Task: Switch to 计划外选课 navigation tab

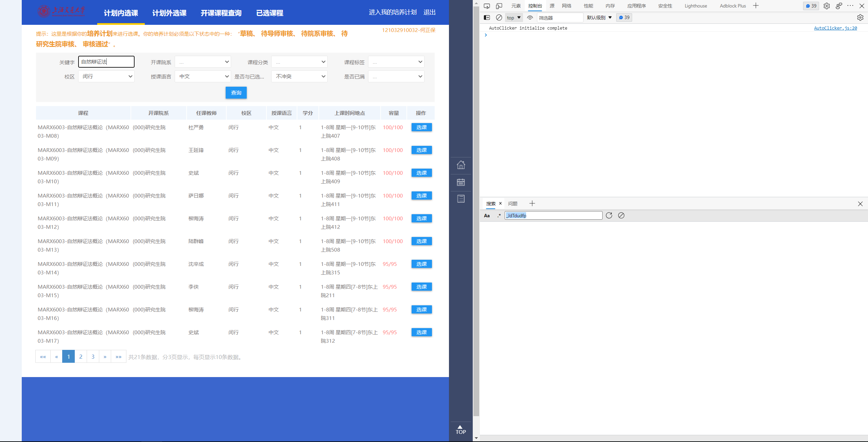Action: point(169,13)
